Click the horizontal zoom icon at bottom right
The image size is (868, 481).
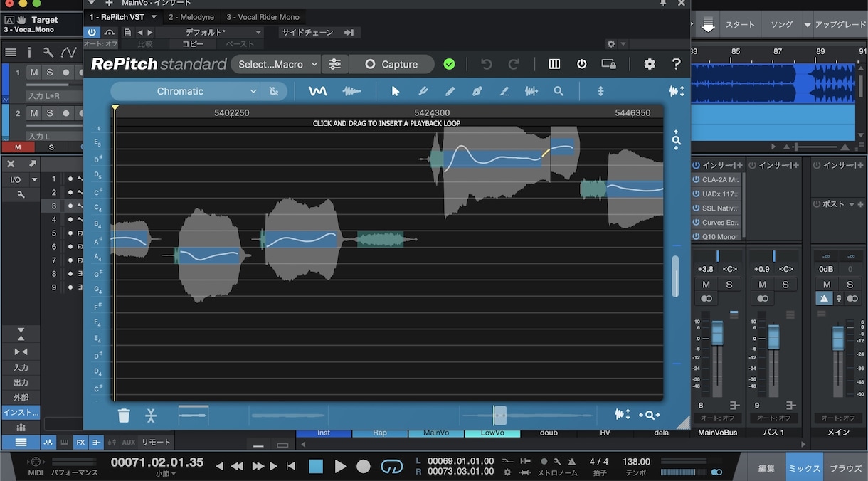click(650, 415)
